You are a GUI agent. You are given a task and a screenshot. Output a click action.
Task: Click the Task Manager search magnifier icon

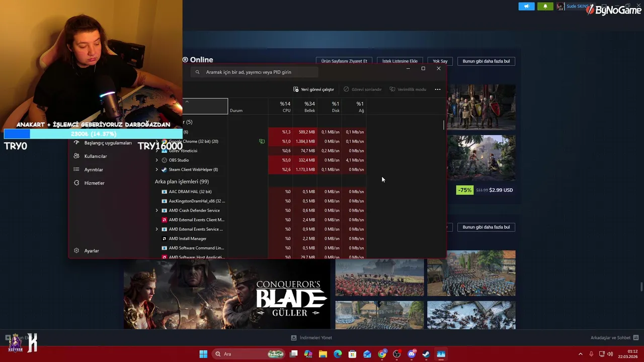tap(197, 72)
